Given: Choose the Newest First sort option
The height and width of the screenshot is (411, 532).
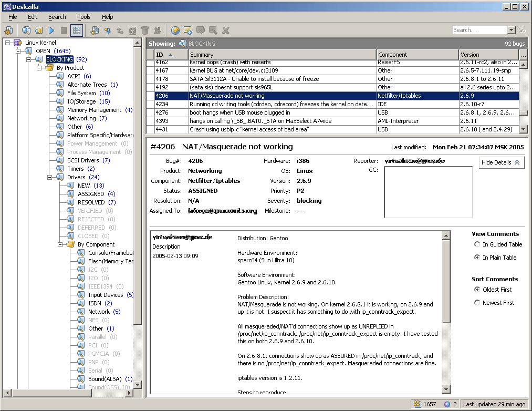Looking at the screenshot, I should [x=477, y=303].
